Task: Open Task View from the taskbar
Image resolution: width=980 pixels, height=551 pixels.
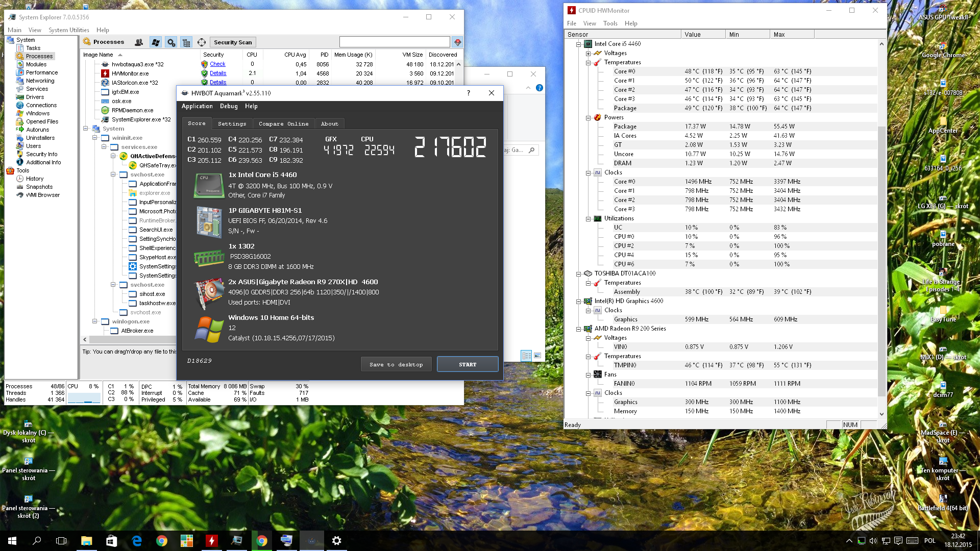Action: [x=61, y=540]
